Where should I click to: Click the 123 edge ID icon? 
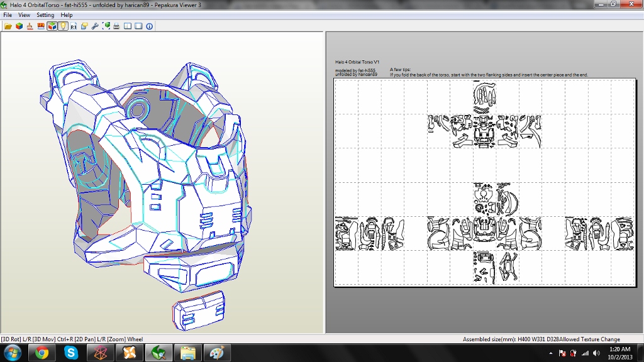coord(41,26)
